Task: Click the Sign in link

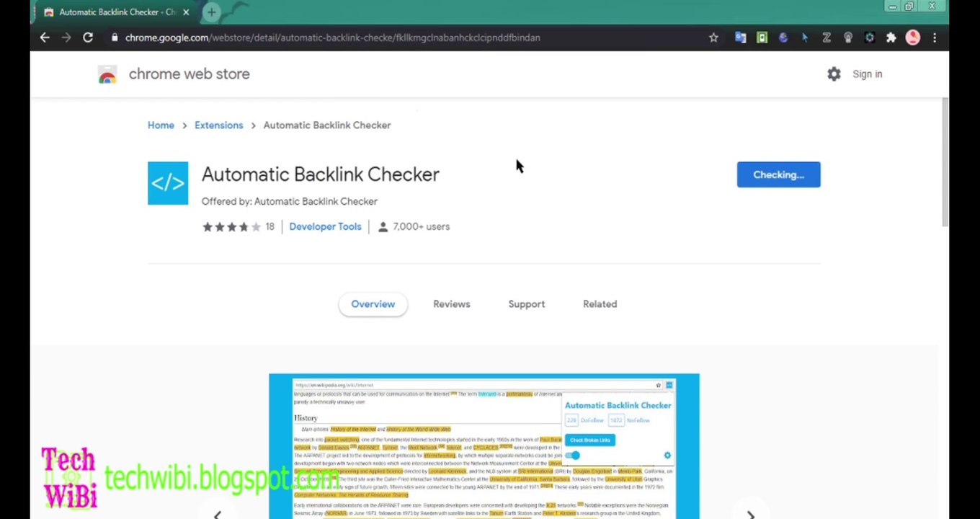Action: click(867, 74)
